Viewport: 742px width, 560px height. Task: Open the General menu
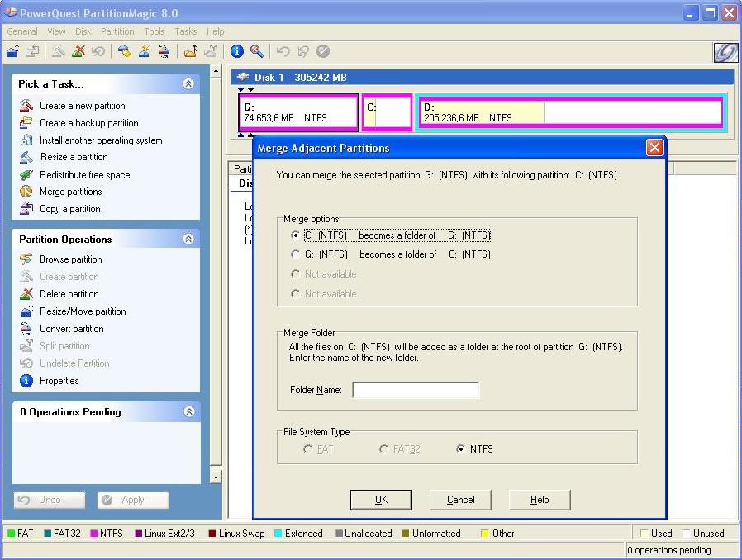pos(21,31)
